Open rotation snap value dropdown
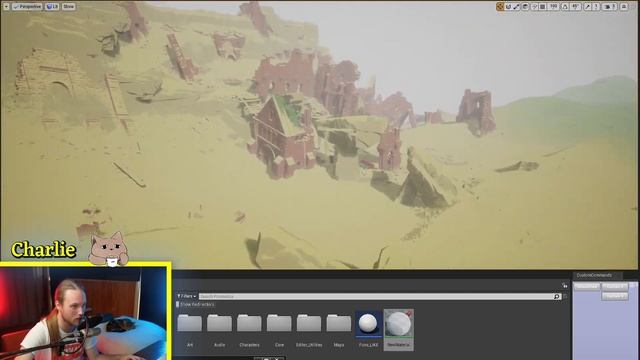640x360 pixels. tap(576, 7)
